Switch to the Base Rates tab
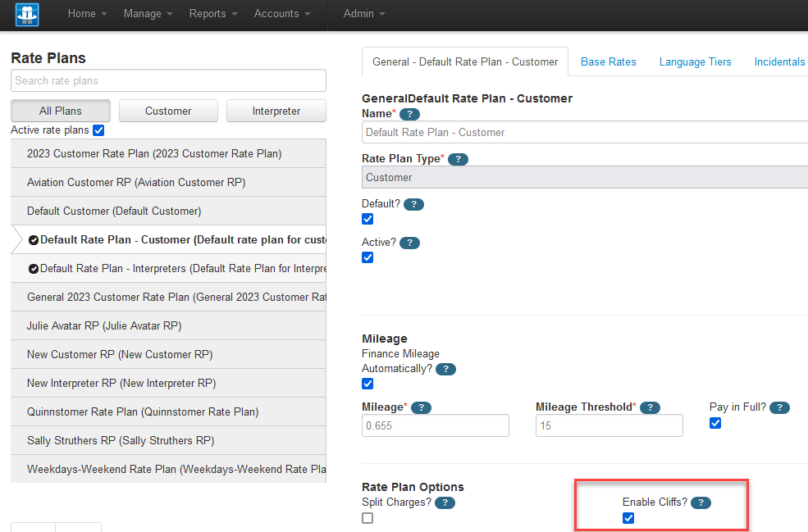This screenshot has height=532, width=808. click(608, 61)
